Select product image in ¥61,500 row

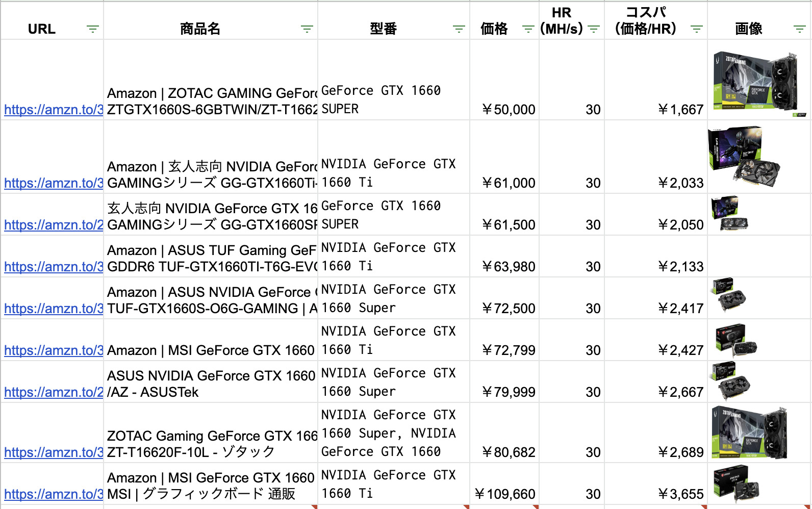[729, 213]
